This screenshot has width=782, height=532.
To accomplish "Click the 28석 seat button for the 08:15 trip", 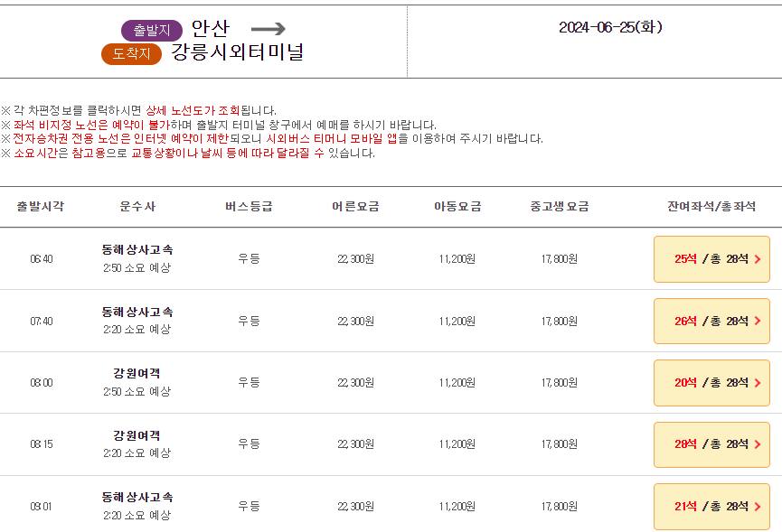I will (x=711, y=444).
